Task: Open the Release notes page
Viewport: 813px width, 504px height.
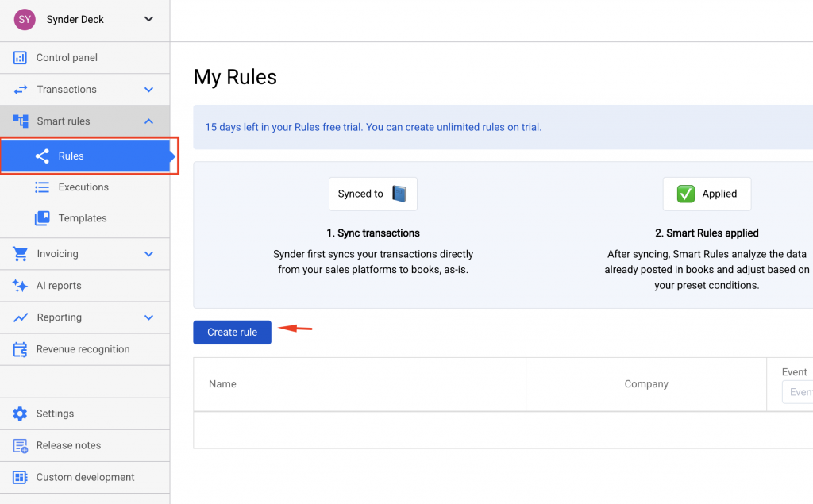Action: pyautogui.click(x=68, y=445)
